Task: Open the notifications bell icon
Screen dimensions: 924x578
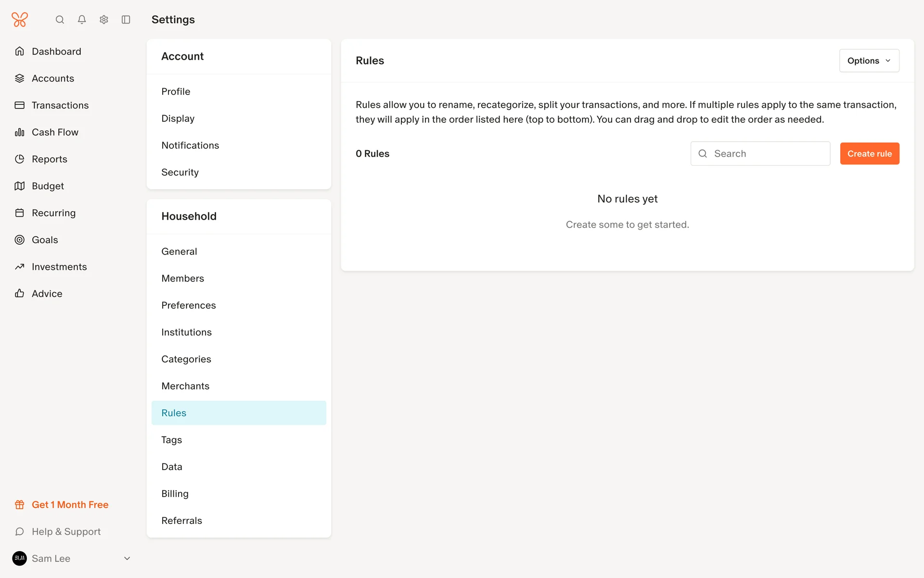Action: click(x=82, y=20)
